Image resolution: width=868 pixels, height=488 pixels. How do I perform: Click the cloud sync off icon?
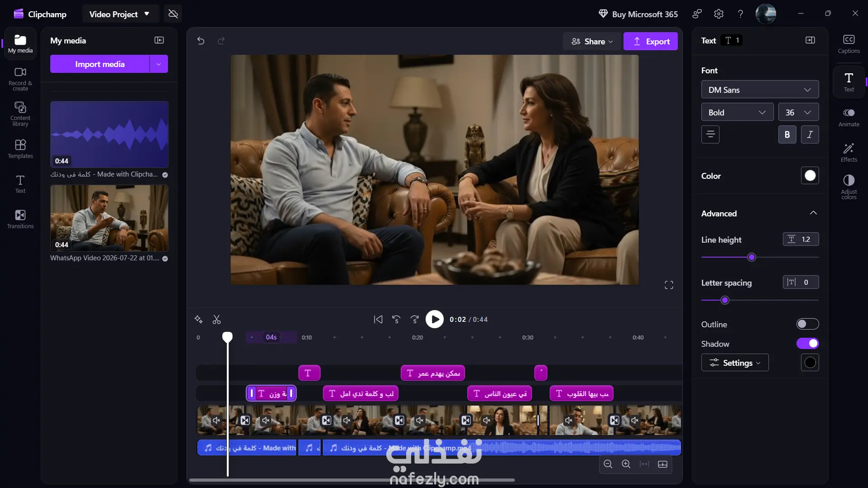[173, 14]
